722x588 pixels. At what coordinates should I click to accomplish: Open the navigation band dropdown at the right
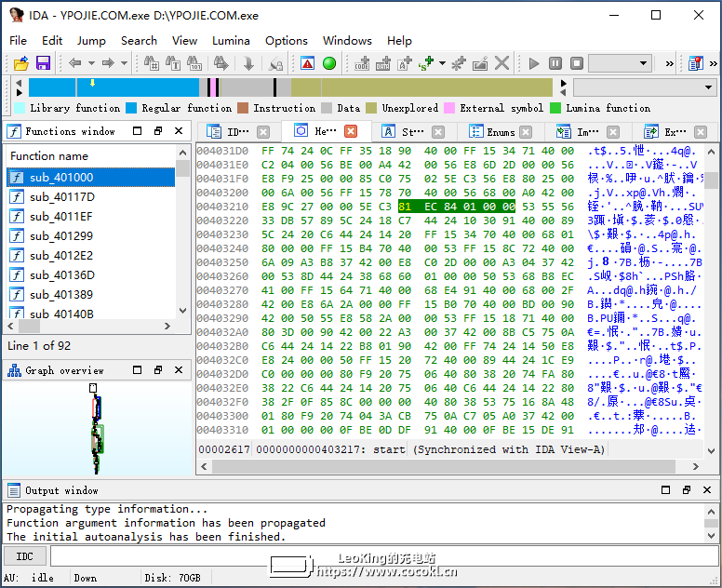click(708, 87)
